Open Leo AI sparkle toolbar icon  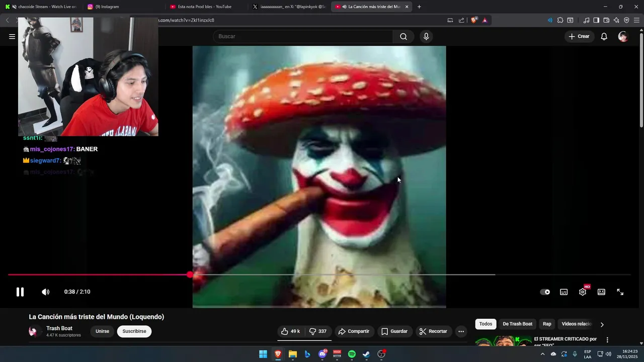pos(616,20)
